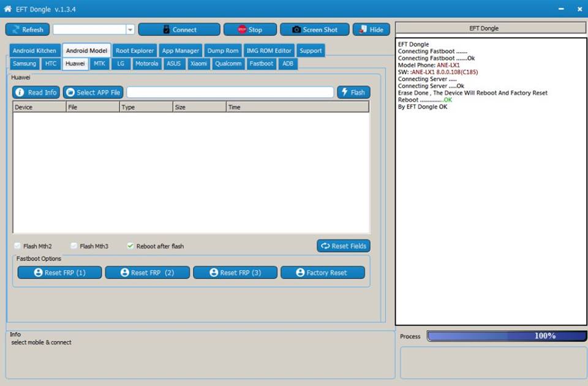Select the Samsung brand tab
The height and width of the screenshot is (386, 588).
coord(24,64)
